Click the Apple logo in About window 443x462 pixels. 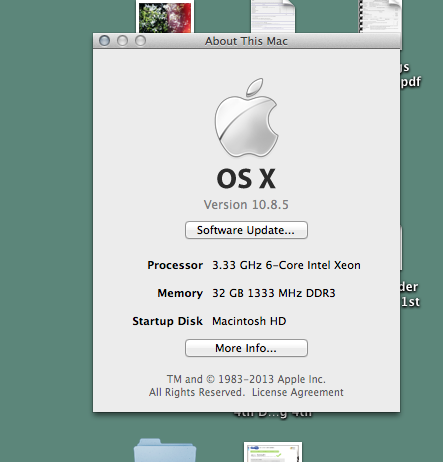click(246, 117)
